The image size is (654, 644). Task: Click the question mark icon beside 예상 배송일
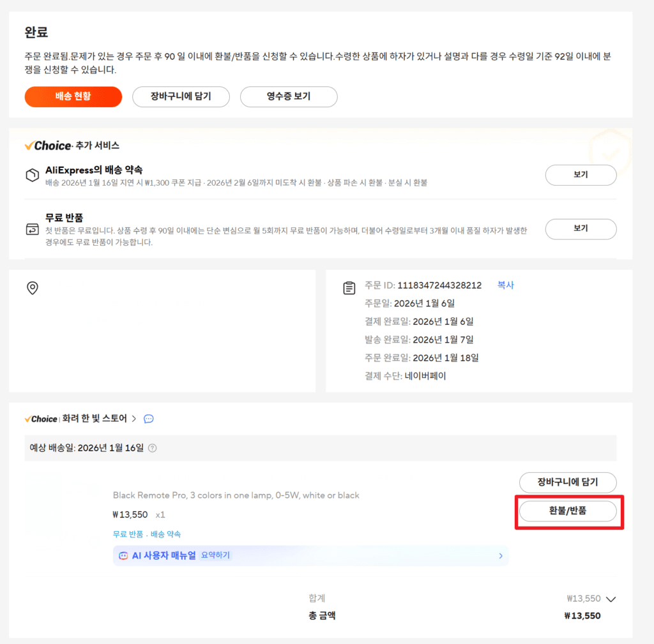(153, 448)
